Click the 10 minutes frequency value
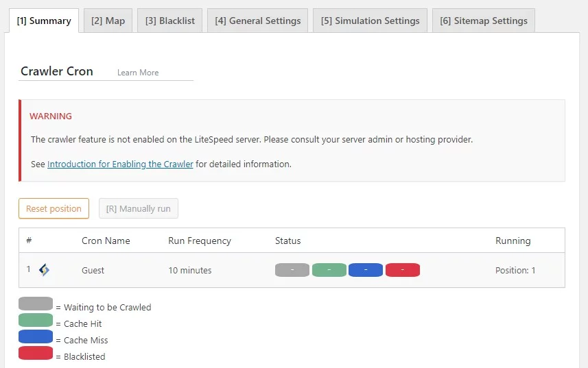 [190, 270]
